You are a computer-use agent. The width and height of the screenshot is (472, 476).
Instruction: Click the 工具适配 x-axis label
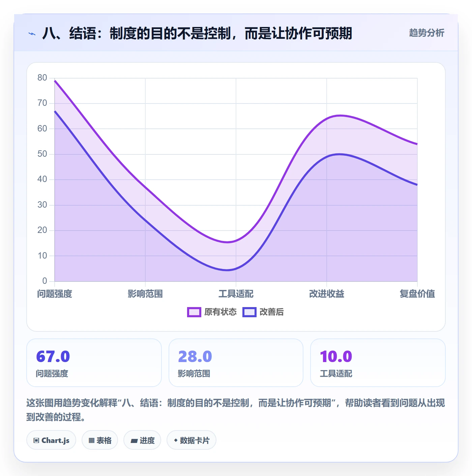pos(236,294)
